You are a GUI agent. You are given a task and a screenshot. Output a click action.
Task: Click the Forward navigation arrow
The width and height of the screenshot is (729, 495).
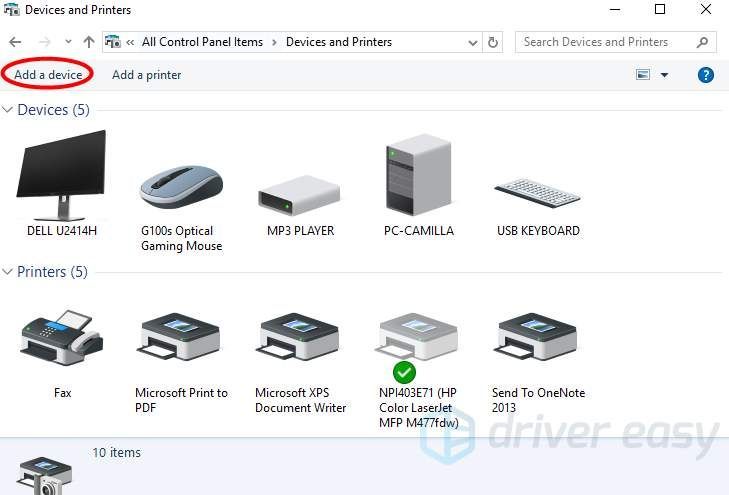(44, 42)
